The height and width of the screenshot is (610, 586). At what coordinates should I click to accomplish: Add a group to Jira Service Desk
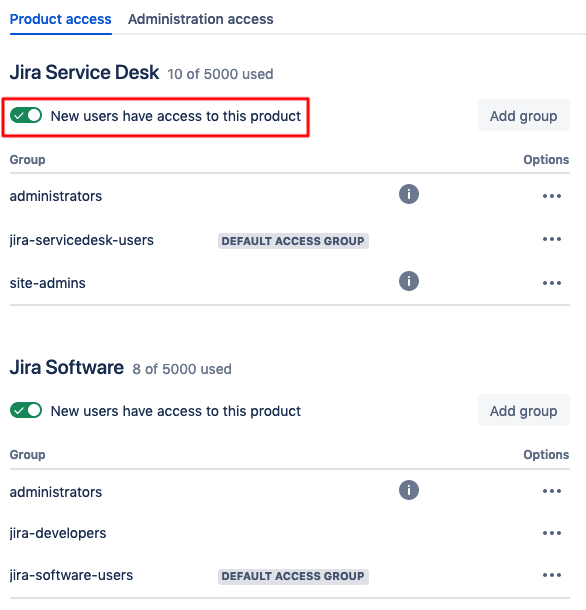[x=523, y=116]
